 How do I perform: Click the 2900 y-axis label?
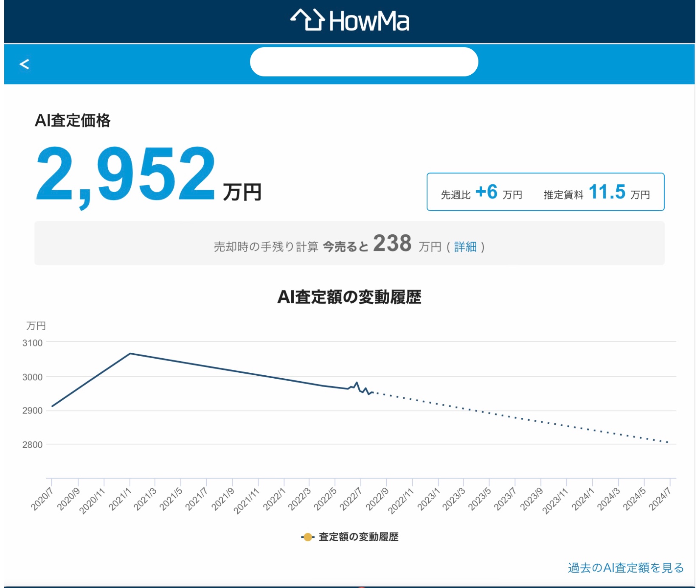pyautogui.click(x=32, y=411)
